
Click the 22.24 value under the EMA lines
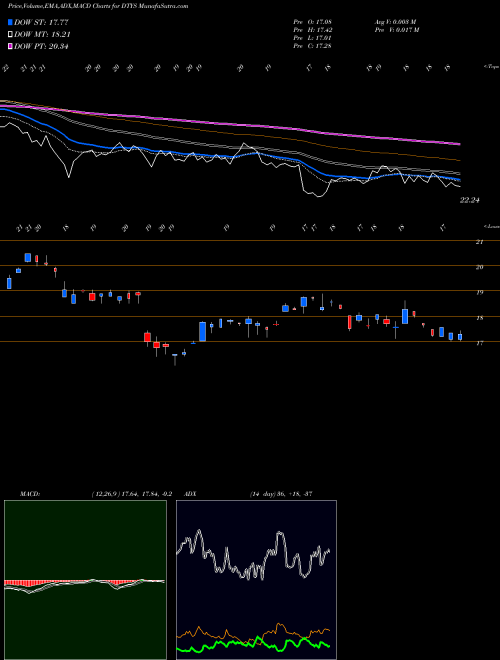click(469, 200)
